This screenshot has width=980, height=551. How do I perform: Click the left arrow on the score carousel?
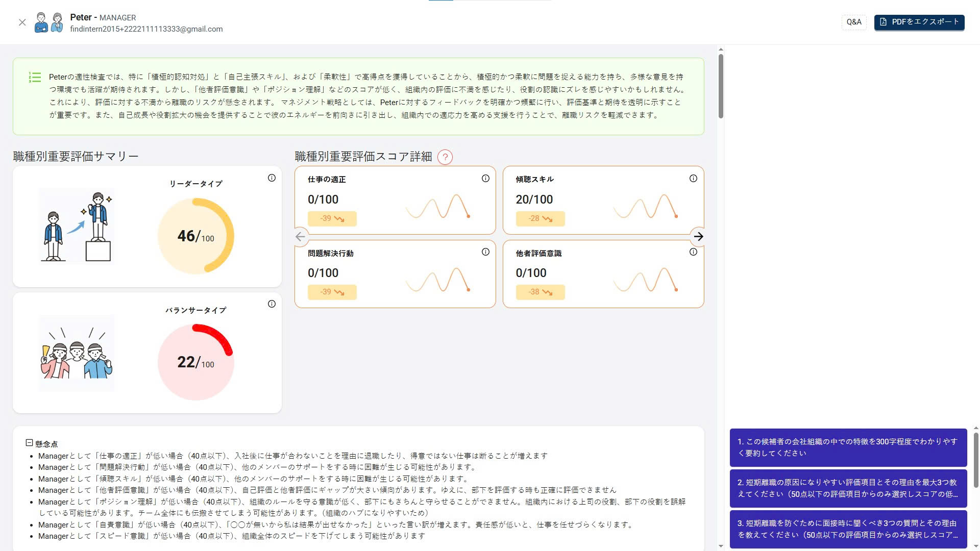click(300, 237)
